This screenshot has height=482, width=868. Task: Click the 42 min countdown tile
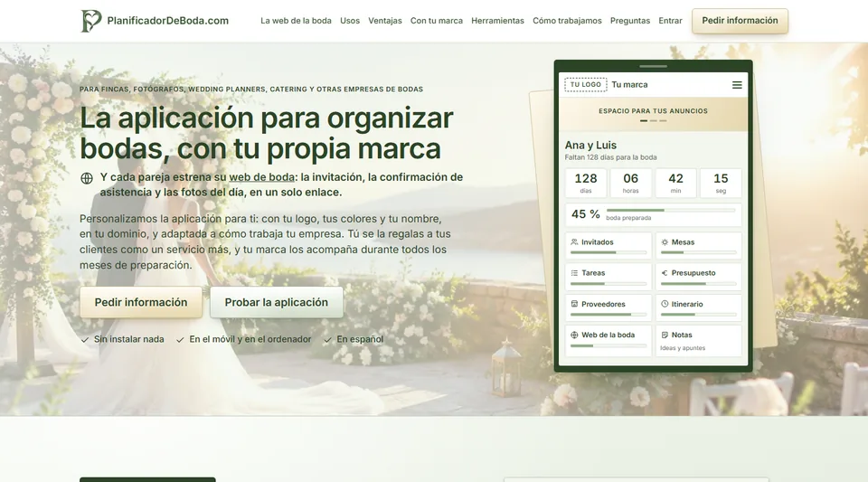tap(676, 184)
